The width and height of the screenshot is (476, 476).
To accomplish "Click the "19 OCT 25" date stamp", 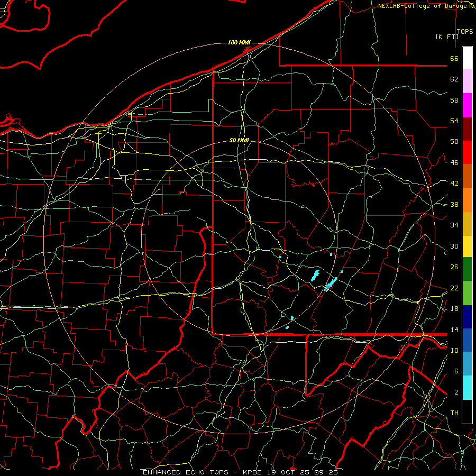I will tap(288, 472).
